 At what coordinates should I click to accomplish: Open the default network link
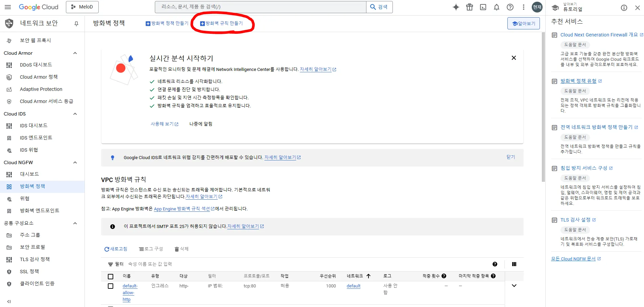[354, 286]
